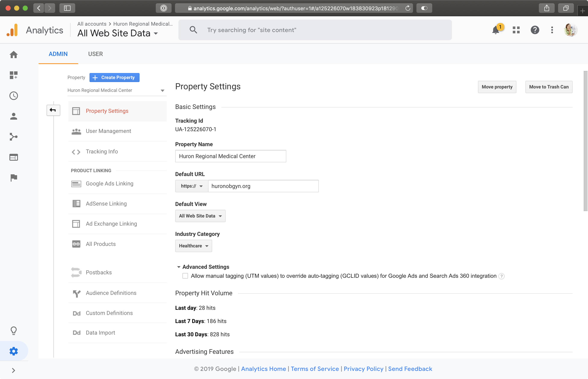Open User Management

pyautogui.click(x=117, y=131)
